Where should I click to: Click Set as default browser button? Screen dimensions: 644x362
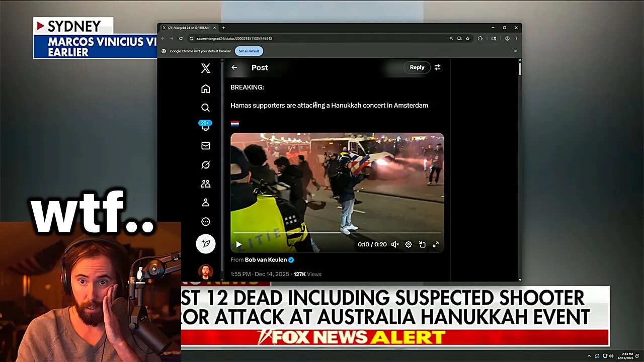pos(249,51)
